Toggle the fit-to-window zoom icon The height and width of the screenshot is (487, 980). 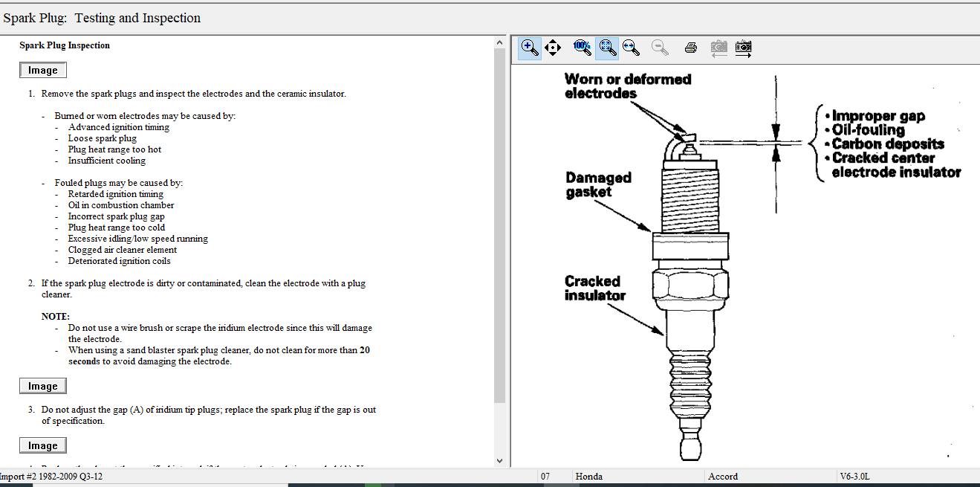tap(607, 48)
